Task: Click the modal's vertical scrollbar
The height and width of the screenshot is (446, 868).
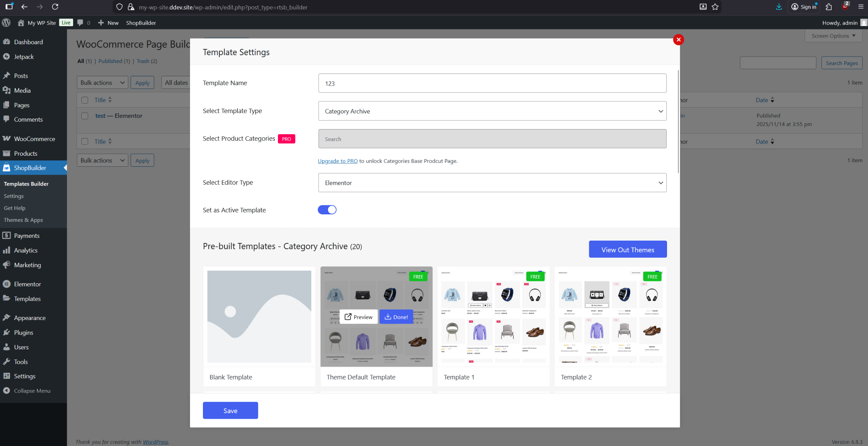Action: (678, 121)
